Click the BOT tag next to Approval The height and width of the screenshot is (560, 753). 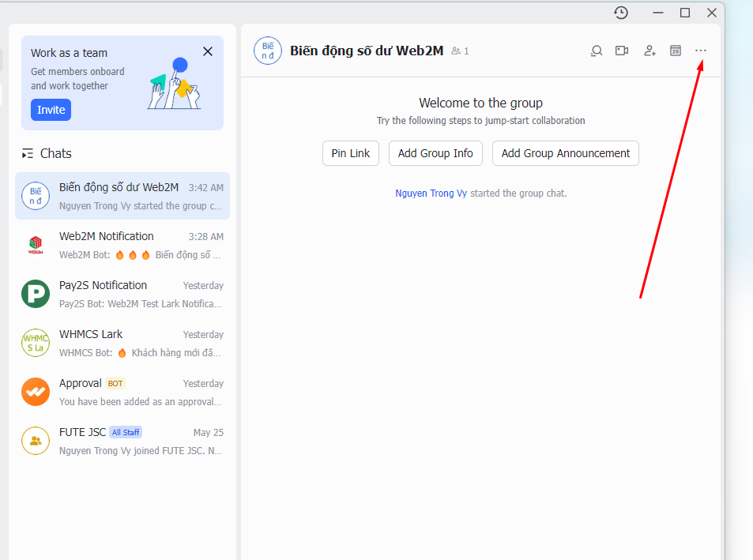(115, 383)
